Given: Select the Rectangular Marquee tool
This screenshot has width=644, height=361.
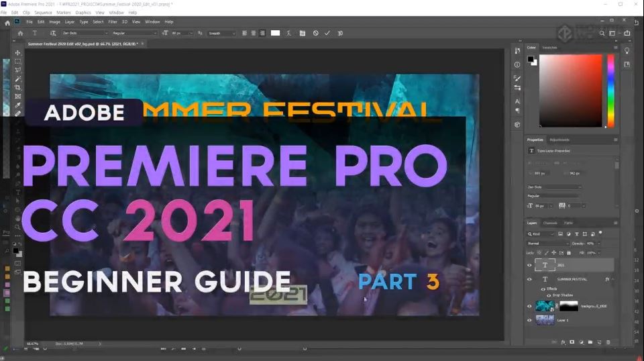Looking at the screenshot, I should coord(17,61).
